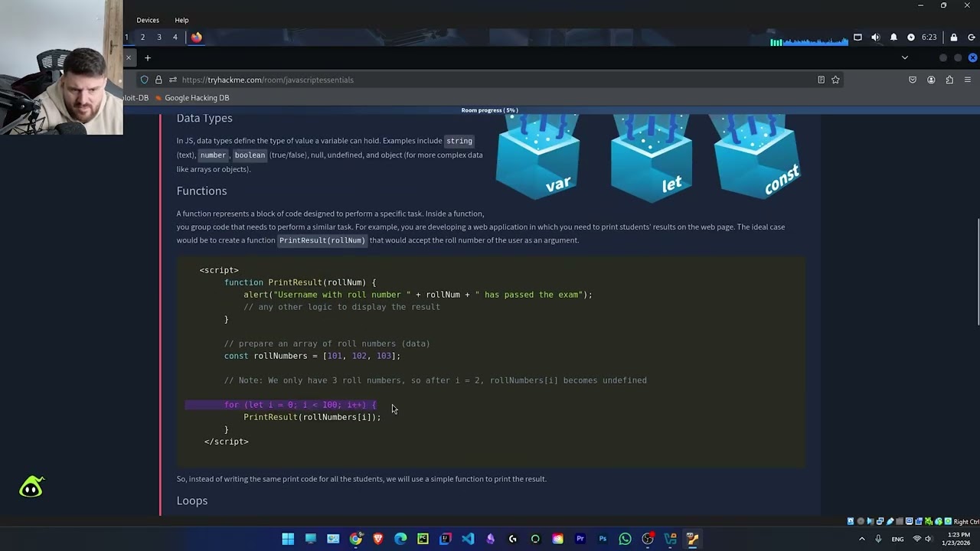Click the VirtualBox optical disk status icon

tap(861, 521)
